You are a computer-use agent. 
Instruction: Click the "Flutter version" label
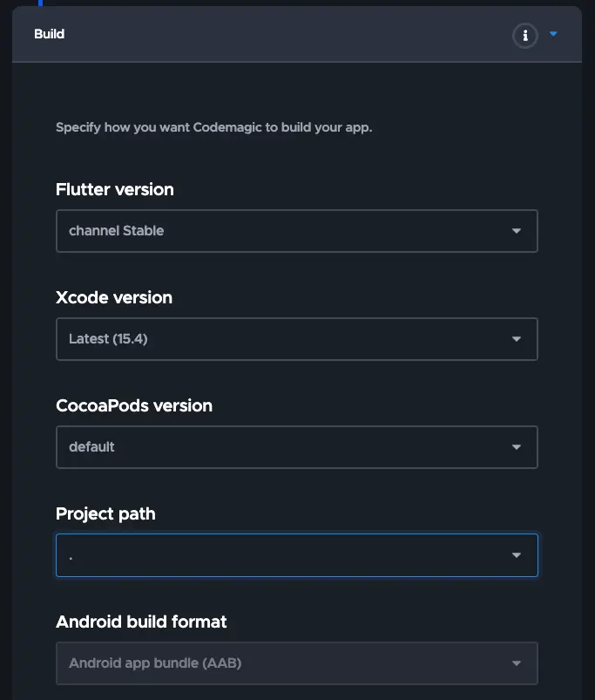point(114,189)
